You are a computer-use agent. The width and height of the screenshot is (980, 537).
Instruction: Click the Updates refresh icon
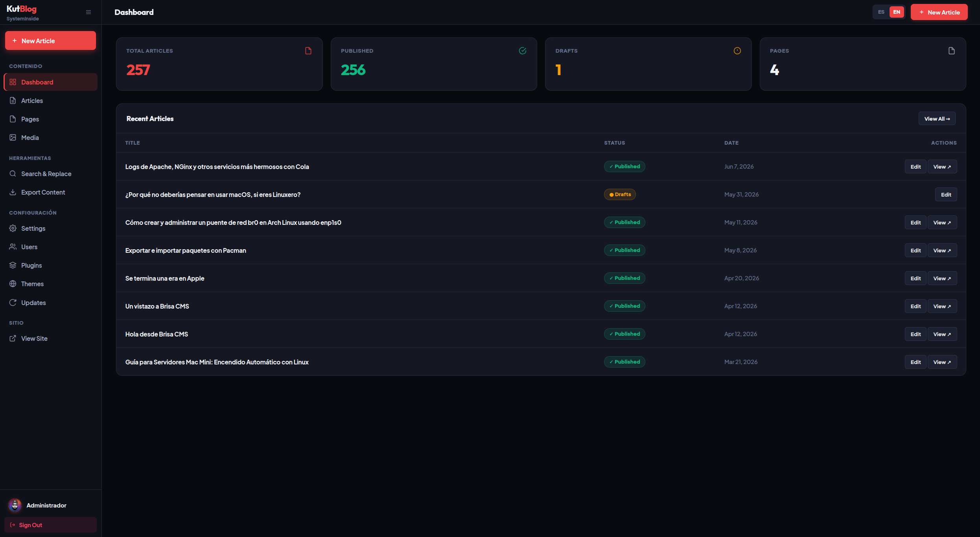13,303
